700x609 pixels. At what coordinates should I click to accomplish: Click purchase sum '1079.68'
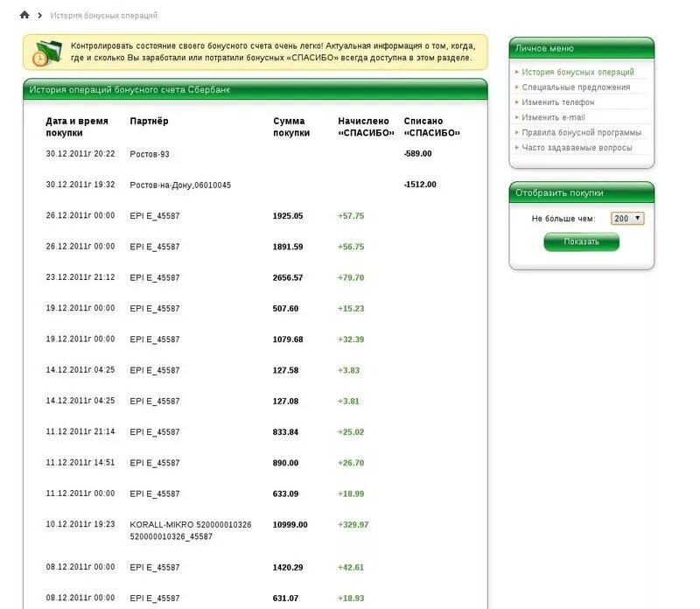pyautogui.click(x=288, y=339)
